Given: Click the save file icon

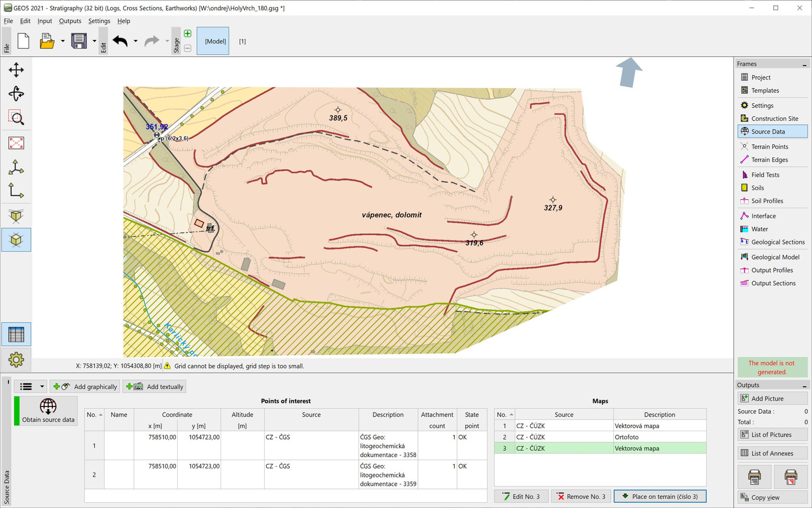Looking at the screenshot, I should [x=79, y=41].
